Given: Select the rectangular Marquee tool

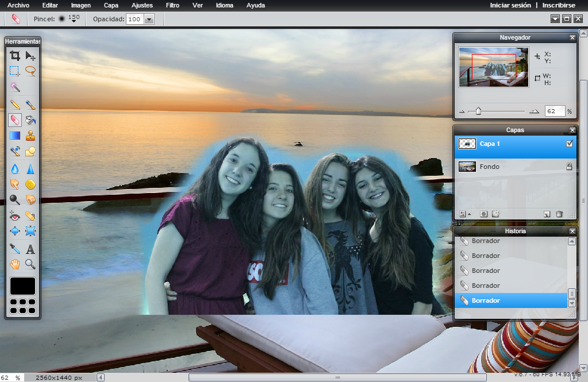Looking at the screenshot, I should coord(14,71).
